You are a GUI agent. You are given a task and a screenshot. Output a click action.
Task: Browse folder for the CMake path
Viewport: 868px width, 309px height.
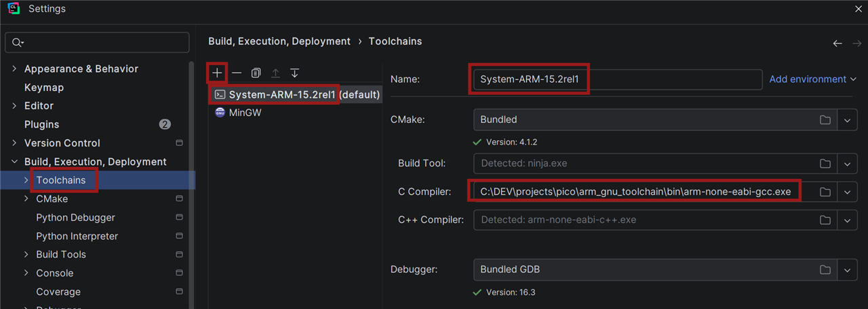tap(825, 120)
